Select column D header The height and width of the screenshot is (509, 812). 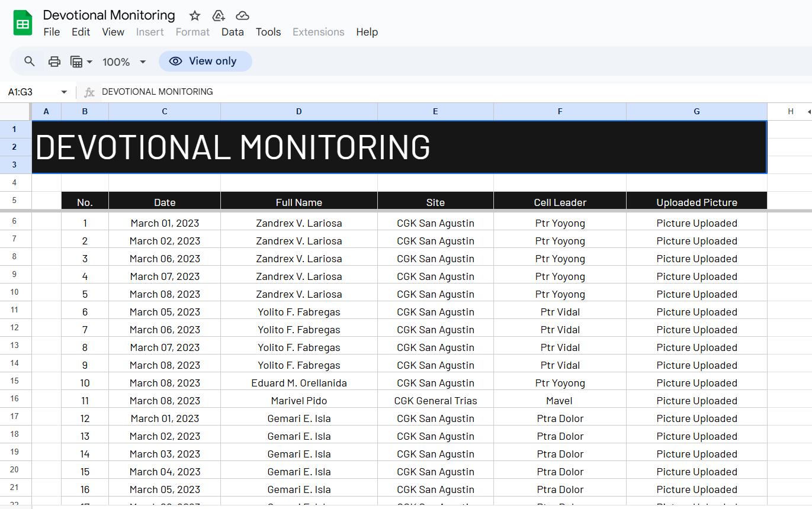pyautogui.click(x=299, y=111)
